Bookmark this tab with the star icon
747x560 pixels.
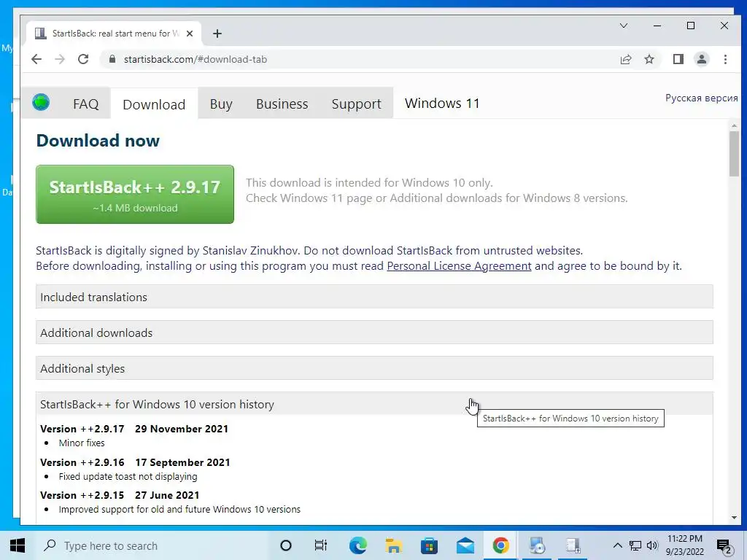click(649, 59)
